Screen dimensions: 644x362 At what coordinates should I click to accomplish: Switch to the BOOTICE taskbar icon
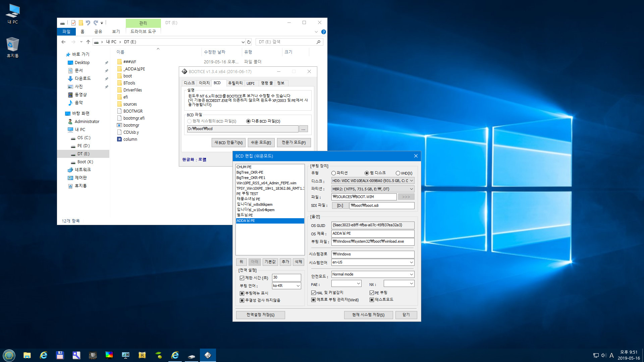(208, 355)
